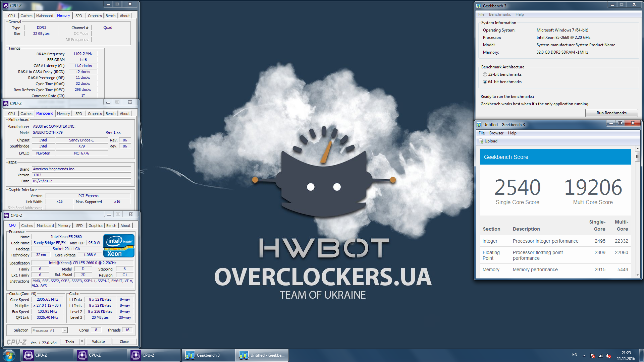Click the SABERTOOTH X79 model field

64,132
